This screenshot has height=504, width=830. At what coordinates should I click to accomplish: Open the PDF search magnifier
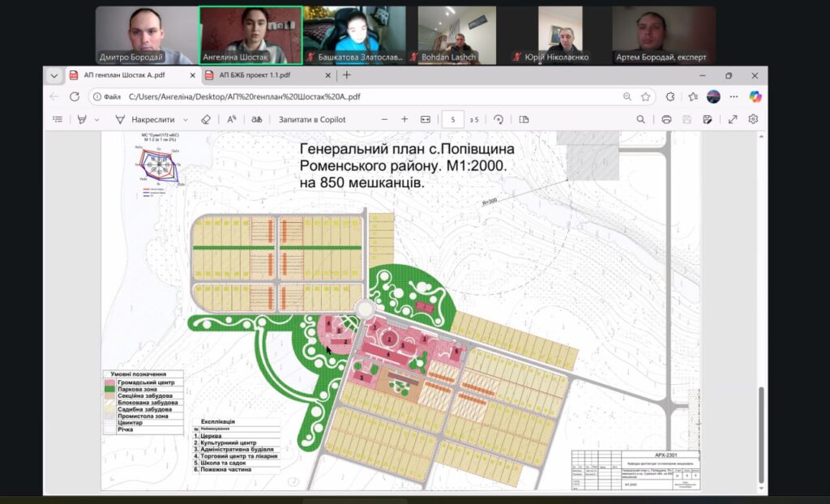[640, 119]
